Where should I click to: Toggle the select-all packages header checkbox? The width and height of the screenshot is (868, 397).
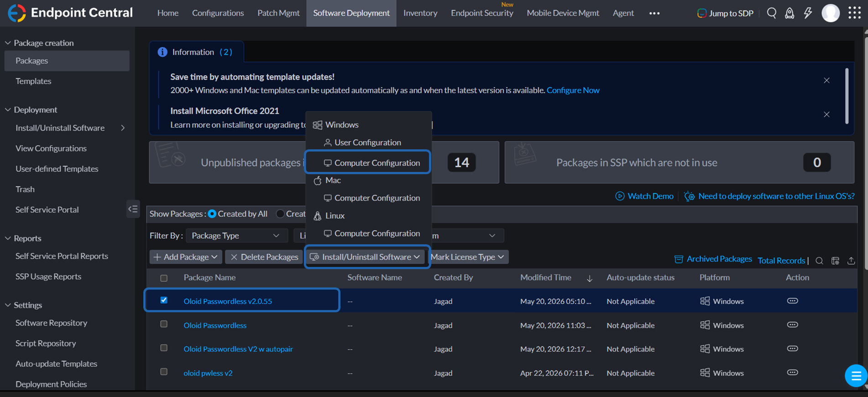164,278
